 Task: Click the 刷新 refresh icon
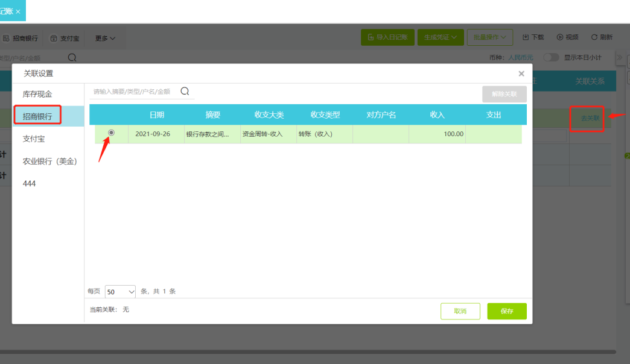[x=594, y=37]
